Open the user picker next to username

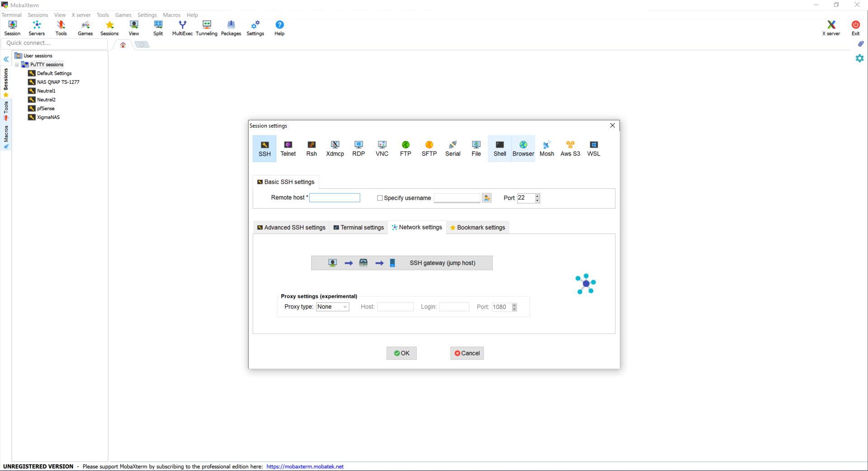pos(486,198)
